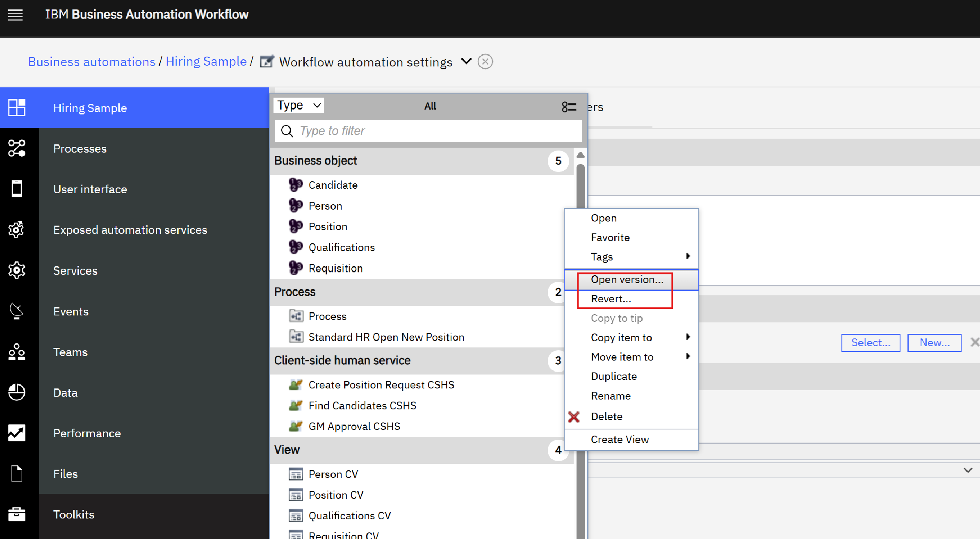Select Revert... in context menu

pos(631,299)
